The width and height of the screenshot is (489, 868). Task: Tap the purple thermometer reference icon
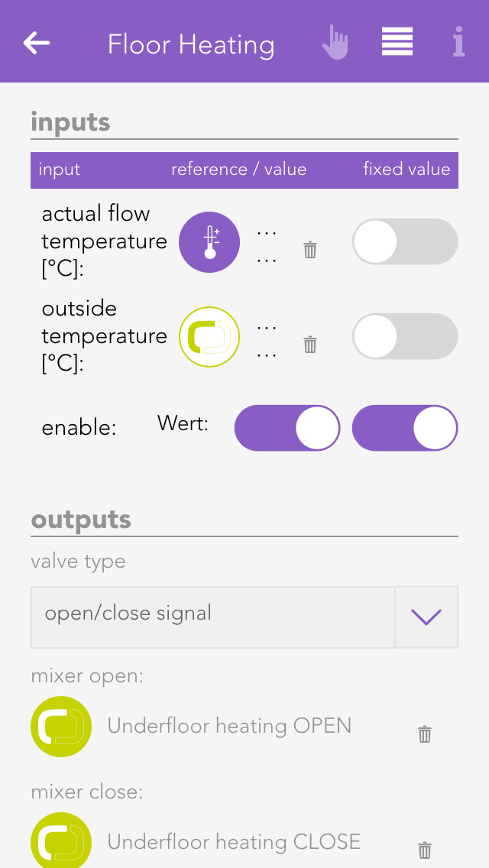209,242
